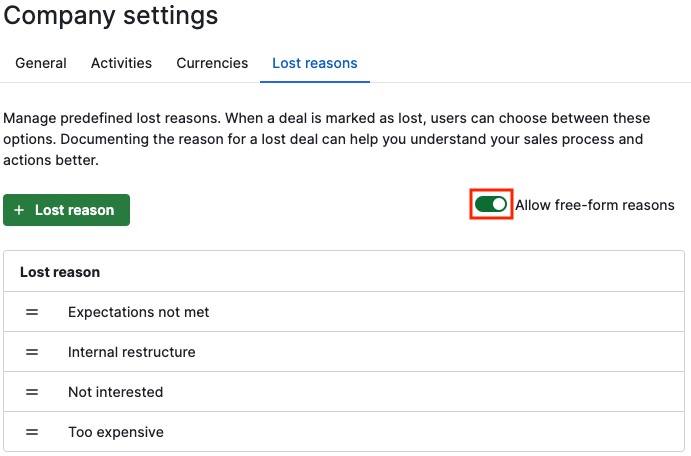Add a new lost reason with the green button

click(x=67, y=210)
